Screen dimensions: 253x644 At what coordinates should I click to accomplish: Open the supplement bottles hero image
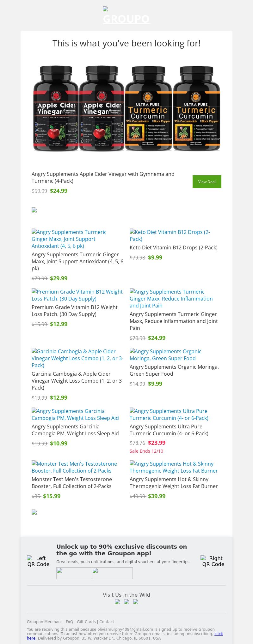126,108
